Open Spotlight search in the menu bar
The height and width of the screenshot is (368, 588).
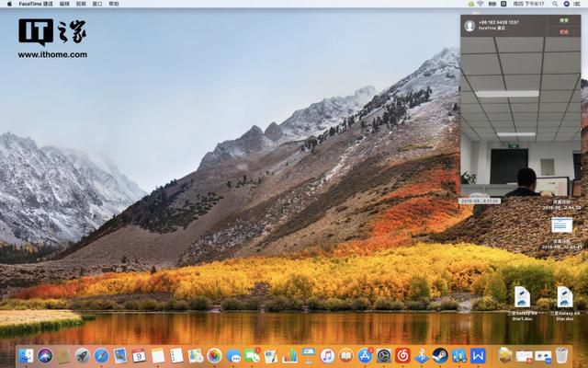coord(555,4)
